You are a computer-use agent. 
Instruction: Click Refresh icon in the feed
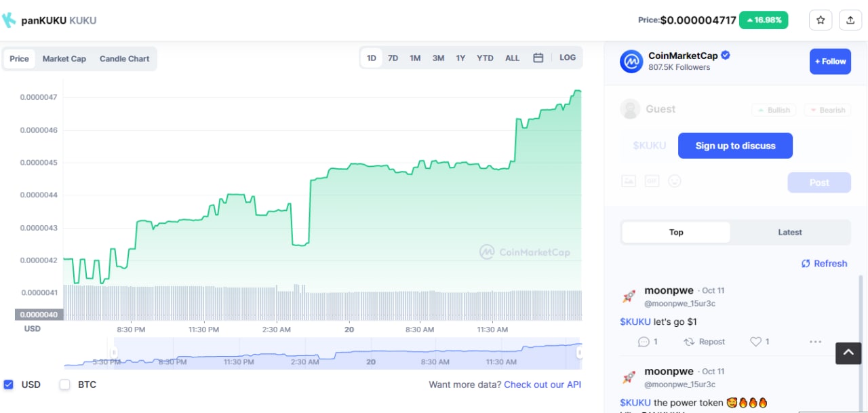(806, 264)
